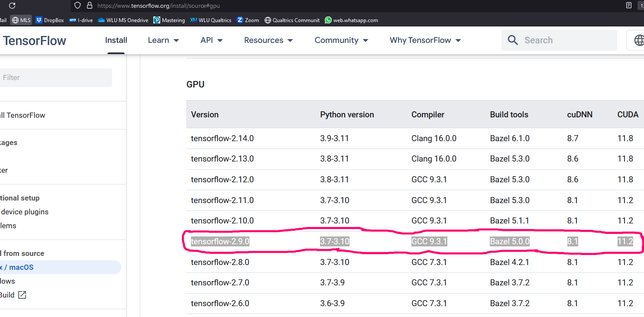Open the WLU MS Onedrive bookmark
Screen dimensions: 644x317
[123, 20]
